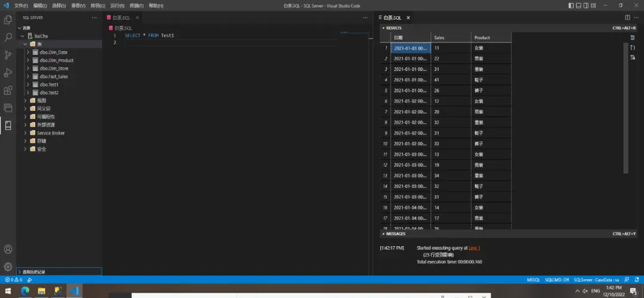The height and width of the screenshot is (298, 644).
Task: Collapse the RESULTS section header
Action: pos(509,28)
